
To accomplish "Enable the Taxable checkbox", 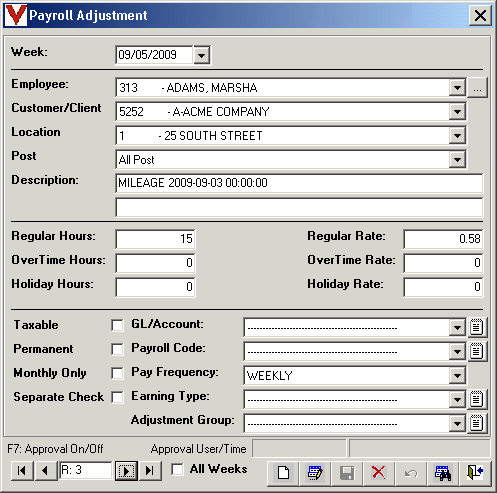I will 117,325.
